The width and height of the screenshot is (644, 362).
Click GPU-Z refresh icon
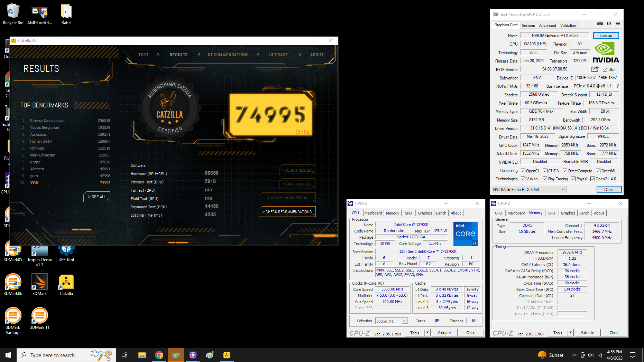pyautogui.click(x=609, y=24)
